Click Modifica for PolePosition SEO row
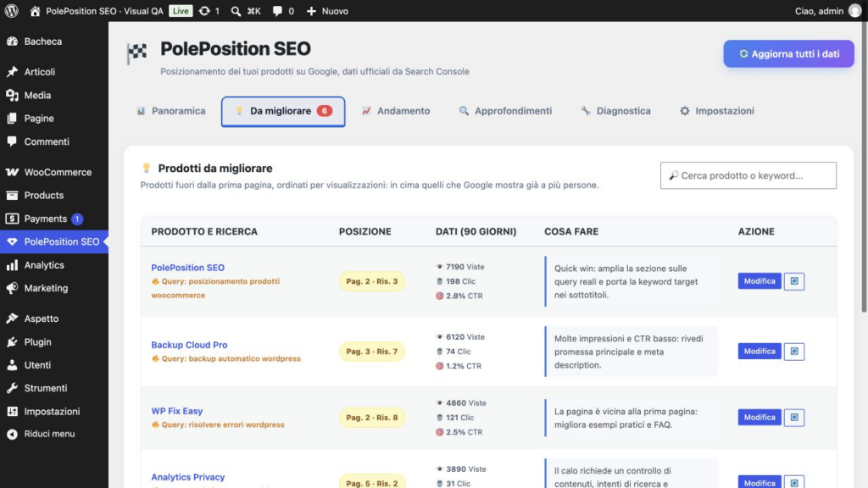 coord(759,281)
